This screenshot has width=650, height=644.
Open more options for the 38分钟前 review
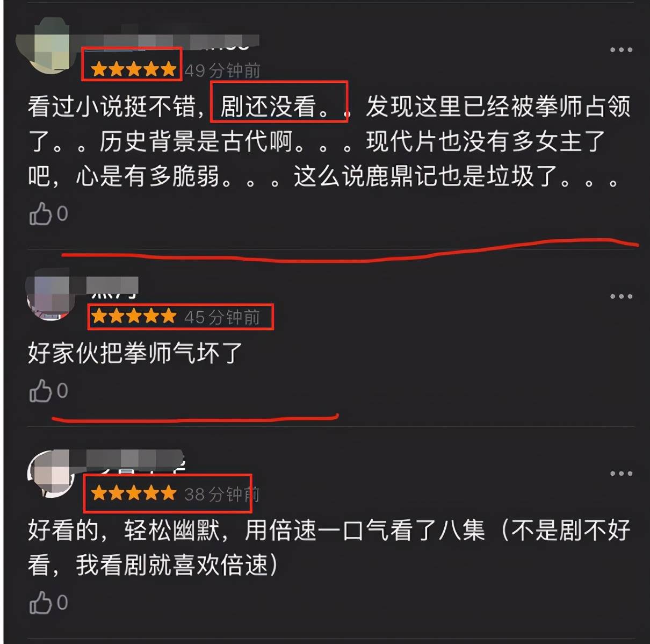tap(621, 474)
